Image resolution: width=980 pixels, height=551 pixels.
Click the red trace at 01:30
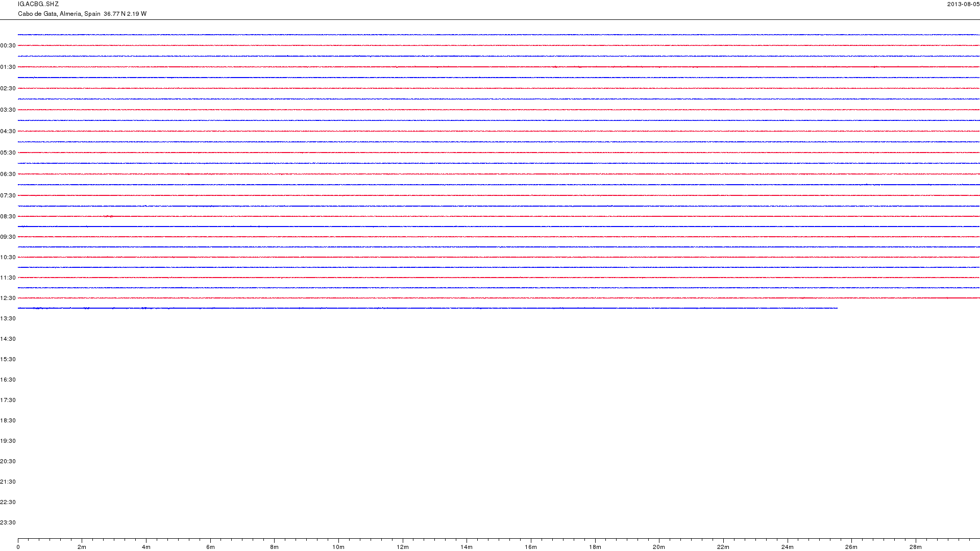tap(499, 67)
